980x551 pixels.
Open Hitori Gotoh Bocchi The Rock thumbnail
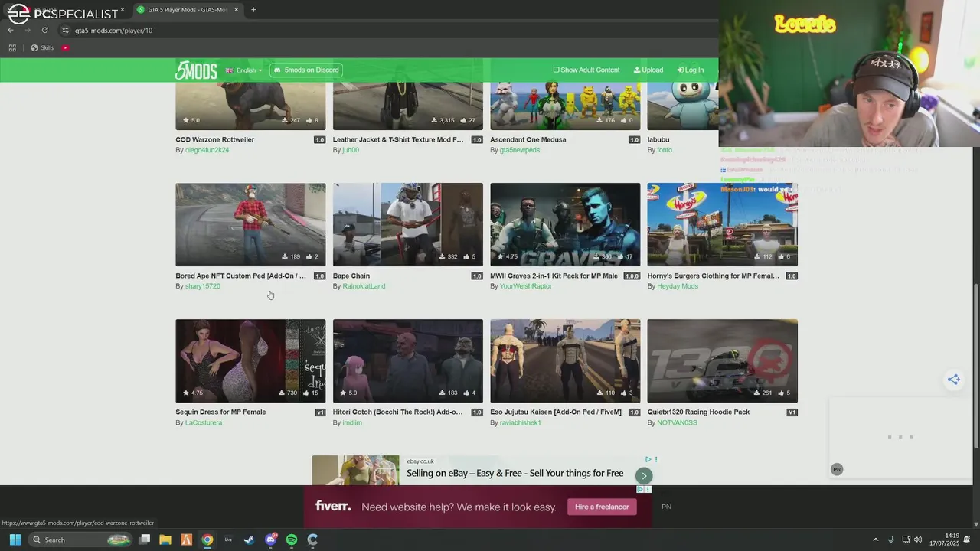click(408, 360)
